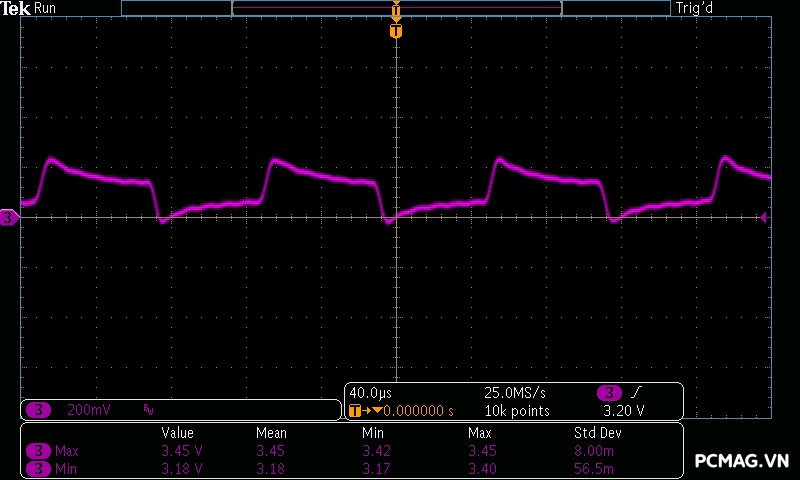Click the Std Dev column header

pos(595,433)
